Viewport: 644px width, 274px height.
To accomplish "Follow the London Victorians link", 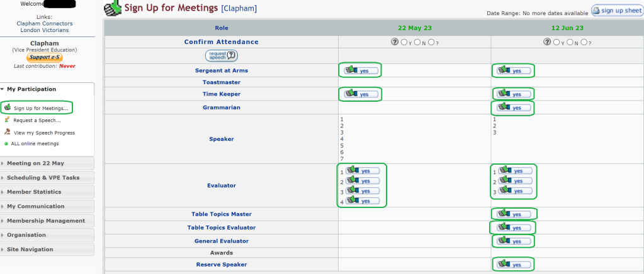I will pos(44,30).
